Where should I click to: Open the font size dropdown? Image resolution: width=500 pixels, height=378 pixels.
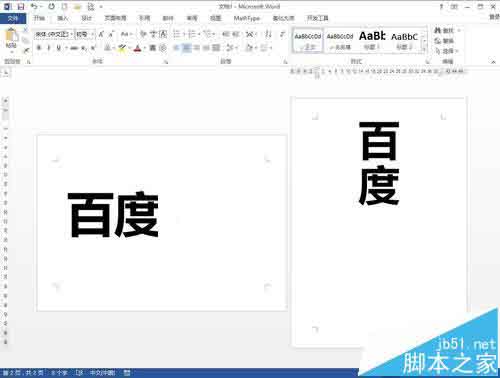pos(93,34)
